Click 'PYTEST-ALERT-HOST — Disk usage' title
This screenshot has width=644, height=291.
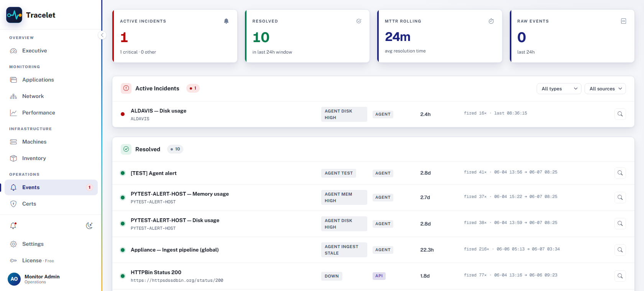click(175, 220)
